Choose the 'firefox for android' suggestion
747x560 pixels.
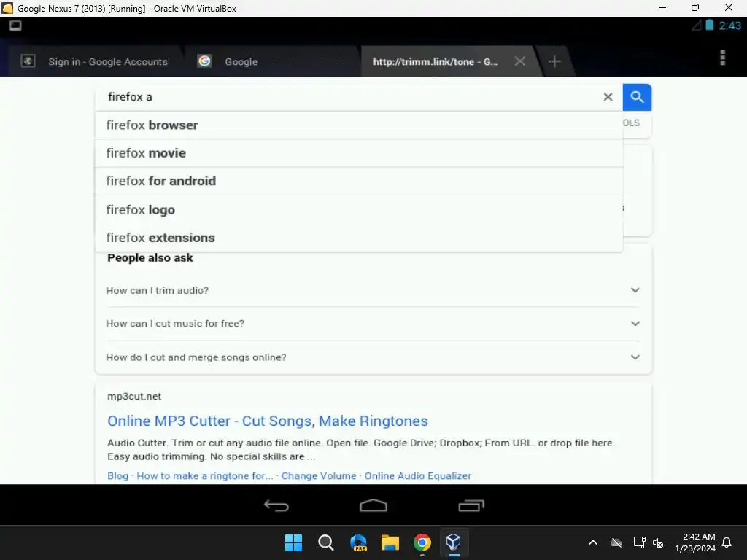click(359, 182)
